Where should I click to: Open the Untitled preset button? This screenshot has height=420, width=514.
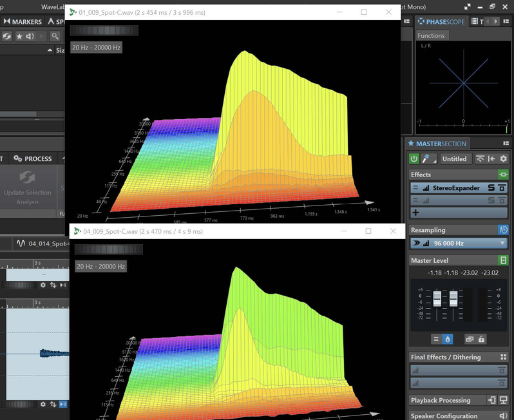[x=454, y=158]
